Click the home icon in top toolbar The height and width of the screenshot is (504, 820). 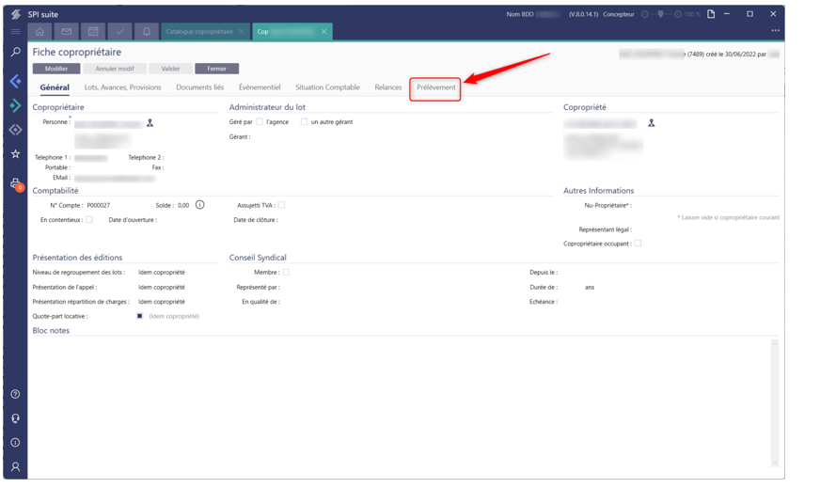pos(39,31)
